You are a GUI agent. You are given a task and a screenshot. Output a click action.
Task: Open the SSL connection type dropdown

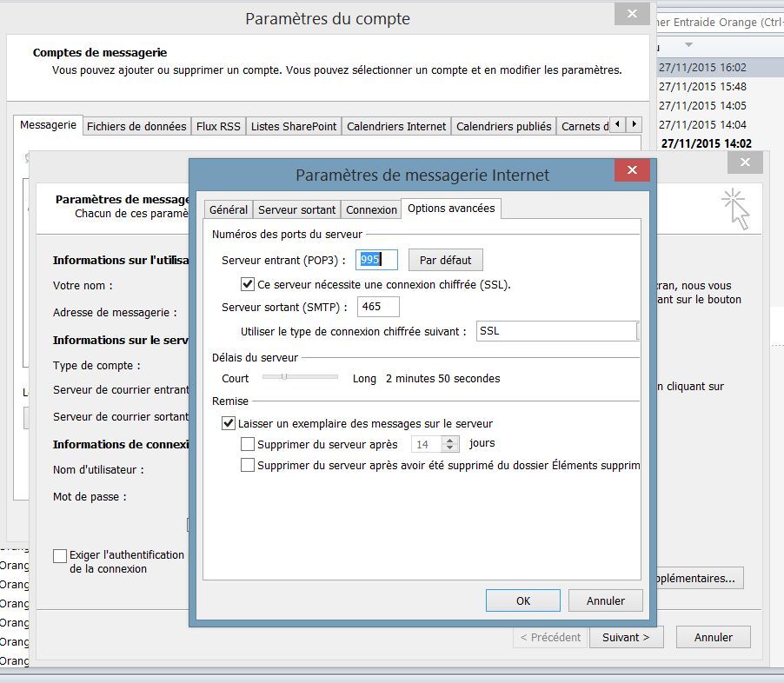click(x=638, y=331)
